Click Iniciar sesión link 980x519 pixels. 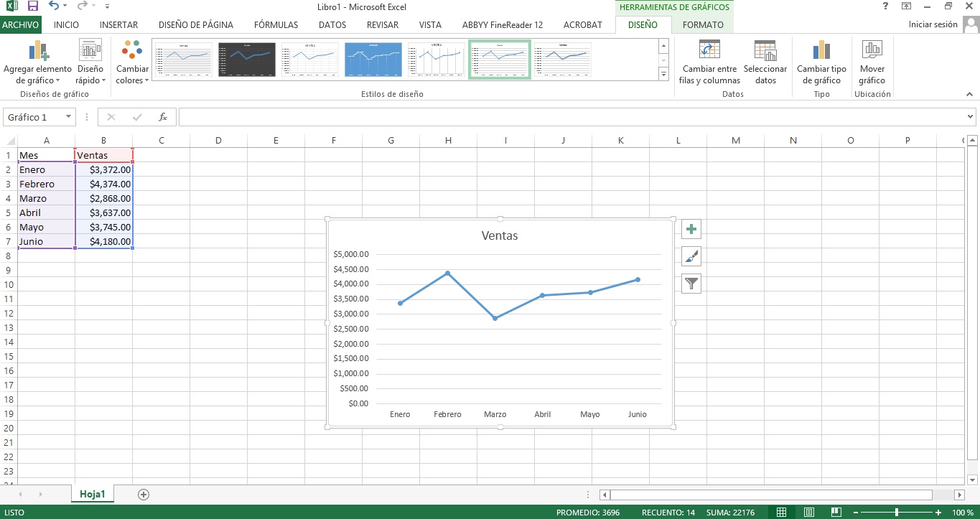[933, 24]
